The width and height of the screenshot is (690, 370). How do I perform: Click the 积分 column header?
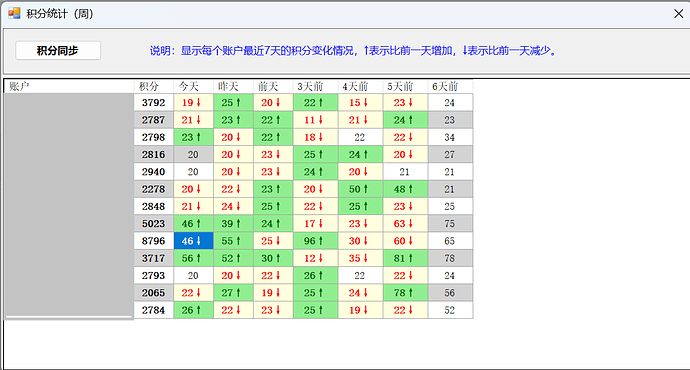pyautogui.click(x=154, y=86)
